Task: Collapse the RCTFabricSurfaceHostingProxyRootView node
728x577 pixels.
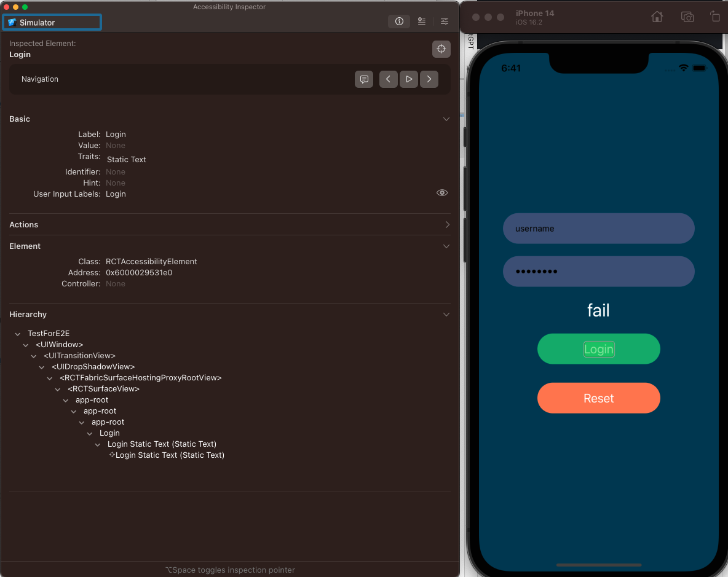Action: (50, 379)
